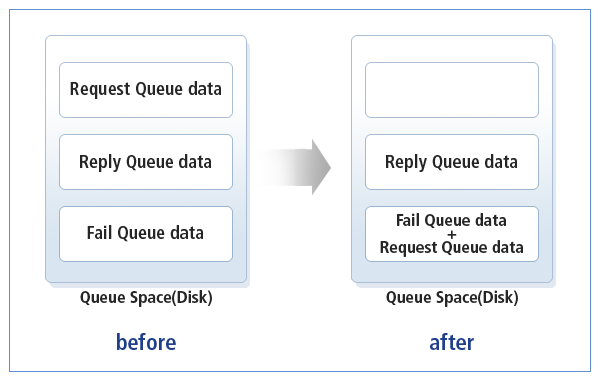Select Request Queue data box in before panel
The height and width of the screenshot is (381, 600).
coord(146,90)
